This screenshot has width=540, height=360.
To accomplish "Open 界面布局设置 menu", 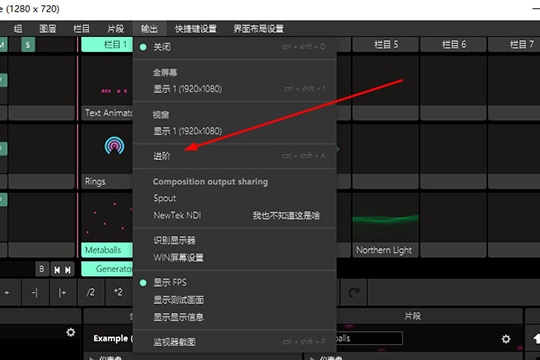I will [x=258, y=29].
